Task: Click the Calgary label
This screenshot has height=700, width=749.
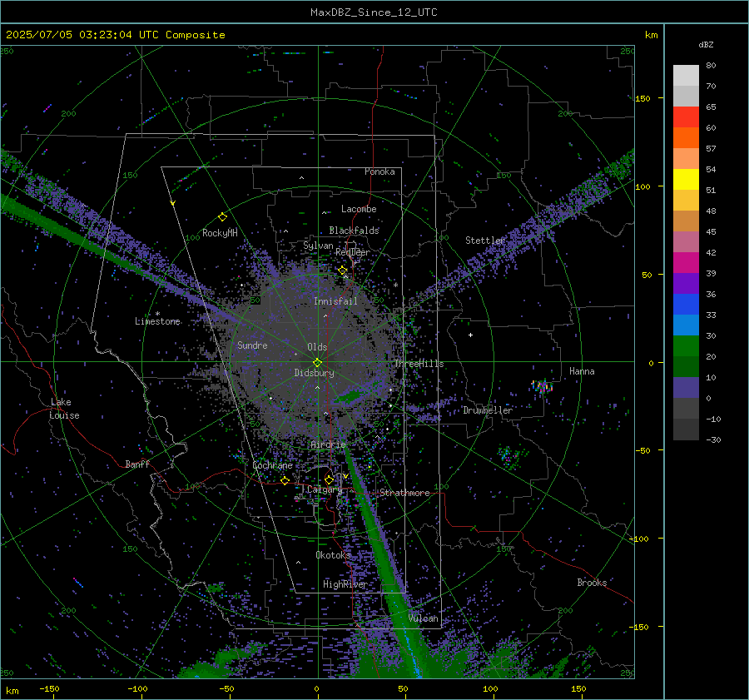Action: (325, 489)
